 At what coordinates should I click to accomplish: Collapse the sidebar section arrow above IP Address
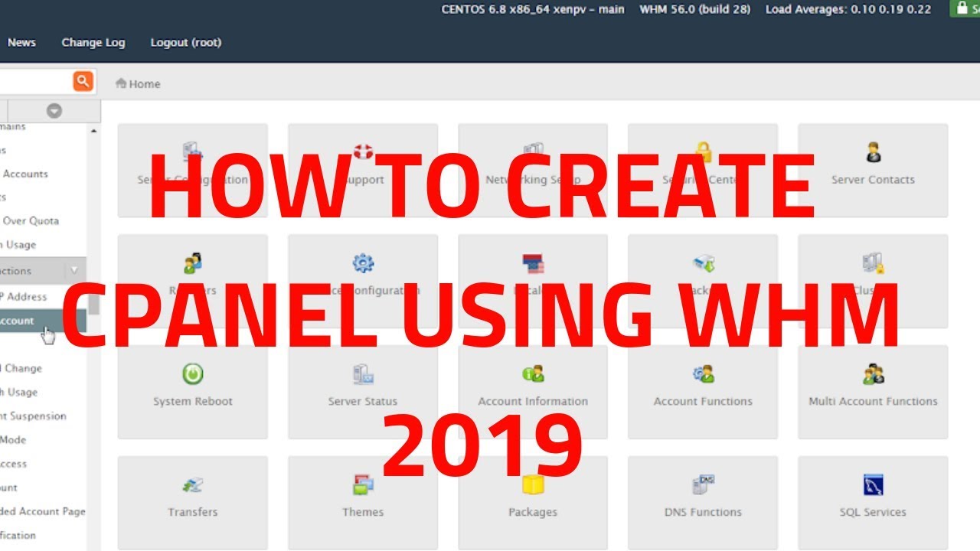(74, 270)
